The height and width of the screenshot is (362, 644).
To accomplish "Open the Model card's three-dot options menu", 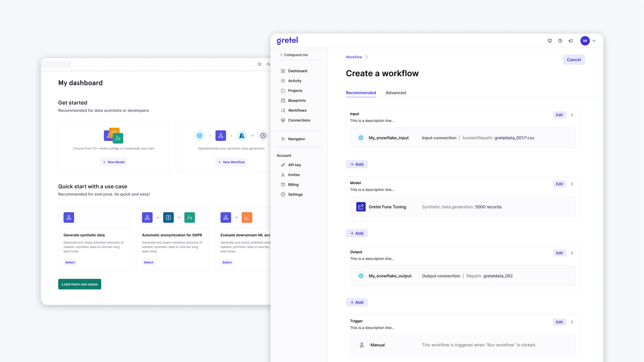I will coord(572,184).
